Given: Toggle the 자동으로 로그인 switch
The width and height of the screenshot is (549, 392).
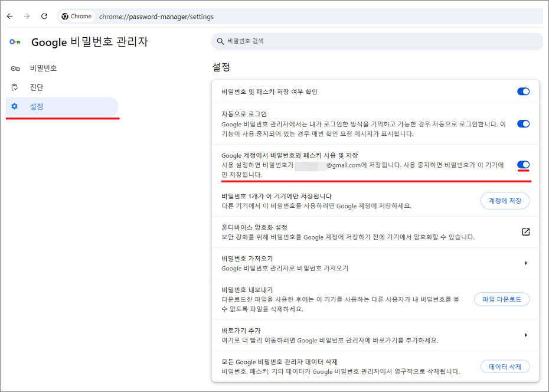Looking at the screenshot, I should [x=523, y=123].
